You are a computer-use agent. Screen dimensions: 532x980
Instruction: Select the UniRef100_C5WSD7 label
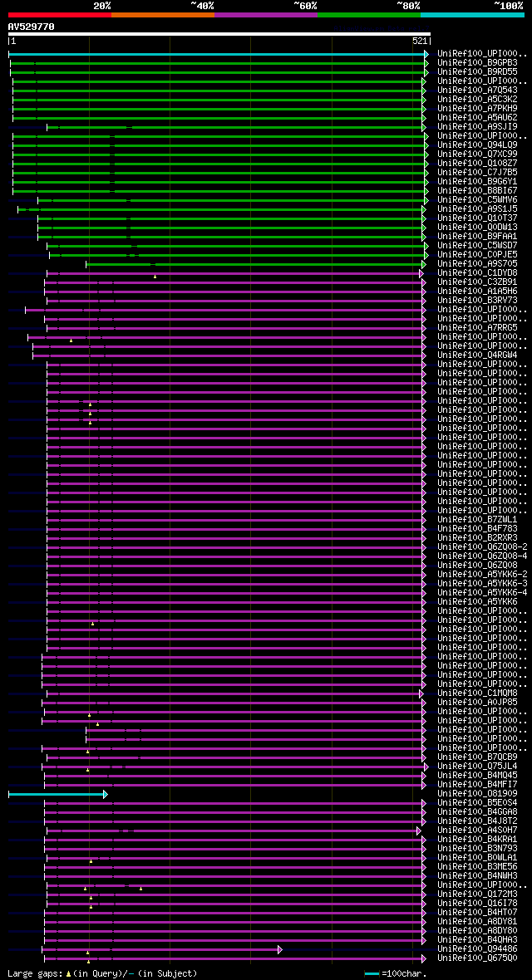pos(477,245)
